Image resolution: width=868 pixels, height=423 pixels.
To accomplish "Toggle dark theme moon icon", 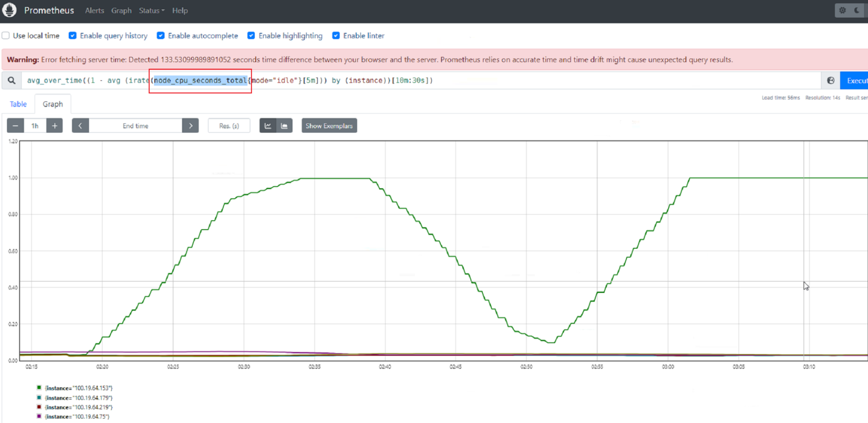I will (857, 10).
